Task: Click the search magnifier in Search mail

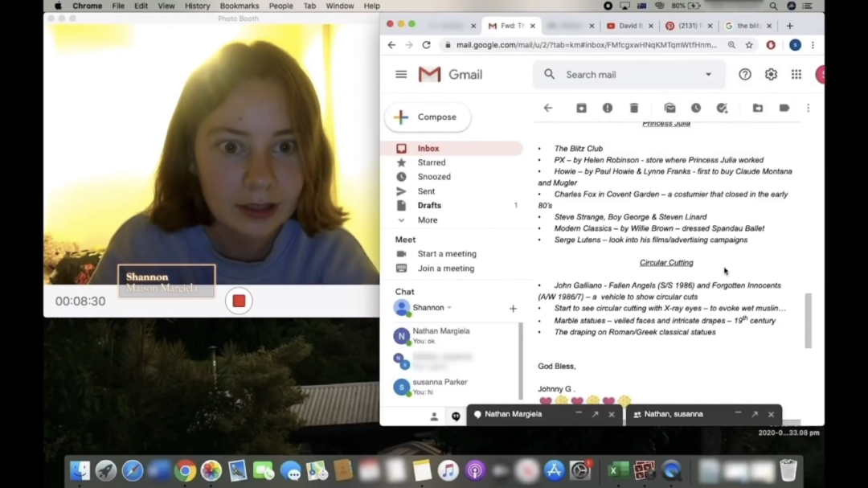Action: [x=549, y=74]
